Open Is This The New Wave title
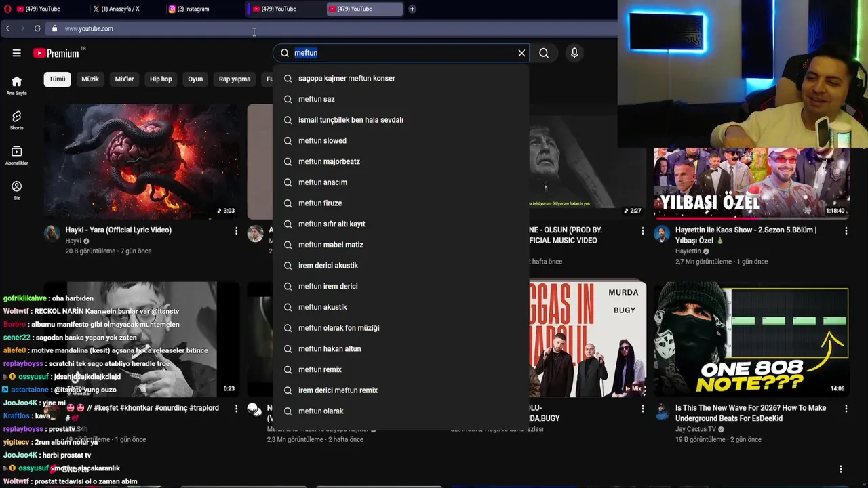868x488 pixels. pyautogui.click(x=751, y=413)
